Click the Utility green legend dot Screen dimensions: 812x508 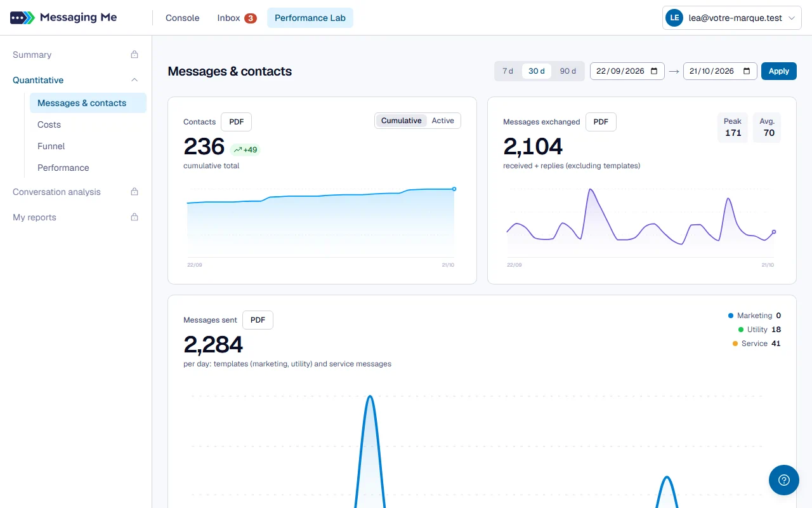tap(741, 330)
